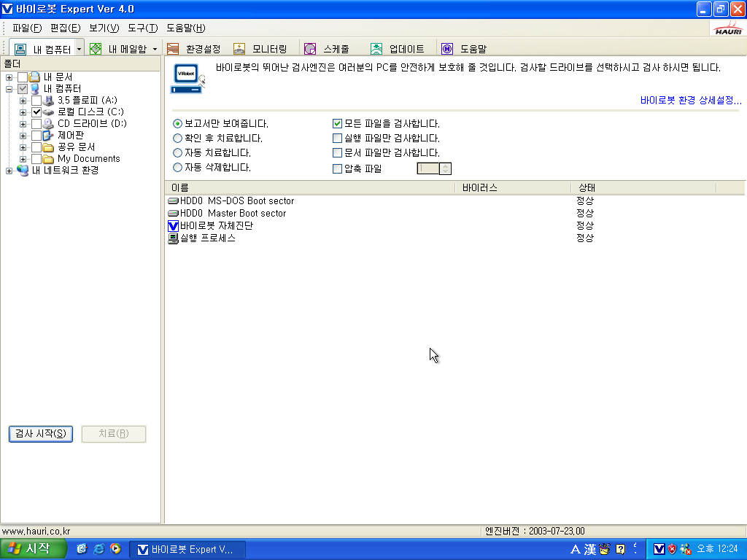The height and width of the screenshot is (560, 747).
Task: Uncheck the 로컬 디스크 (C:) checkbox
Action: point(36,112)
